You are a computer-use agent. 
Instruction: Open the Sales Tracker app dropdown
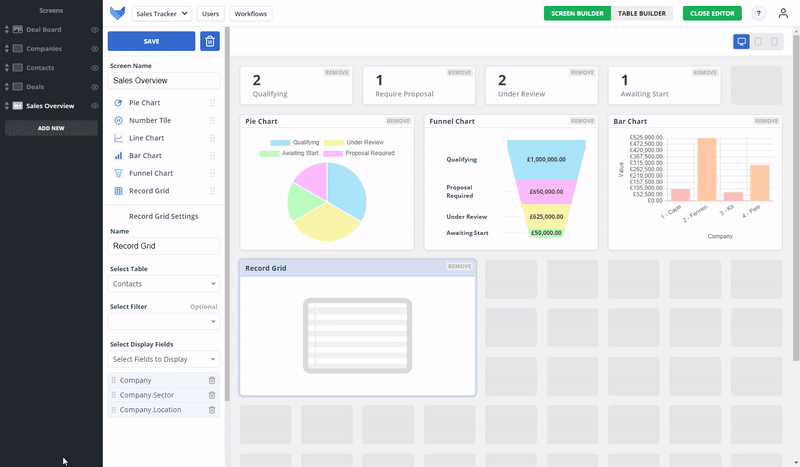162,14
